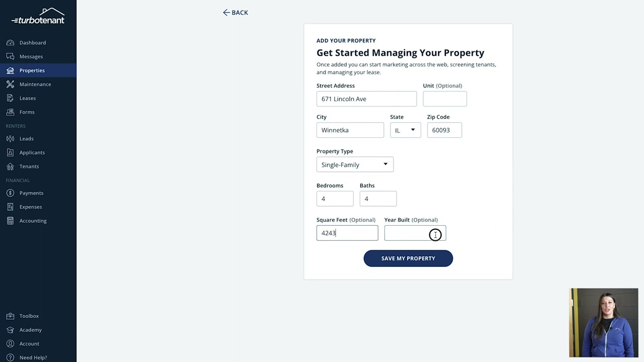
Task: Open Leads via its people icon
Action: [10, 138]
